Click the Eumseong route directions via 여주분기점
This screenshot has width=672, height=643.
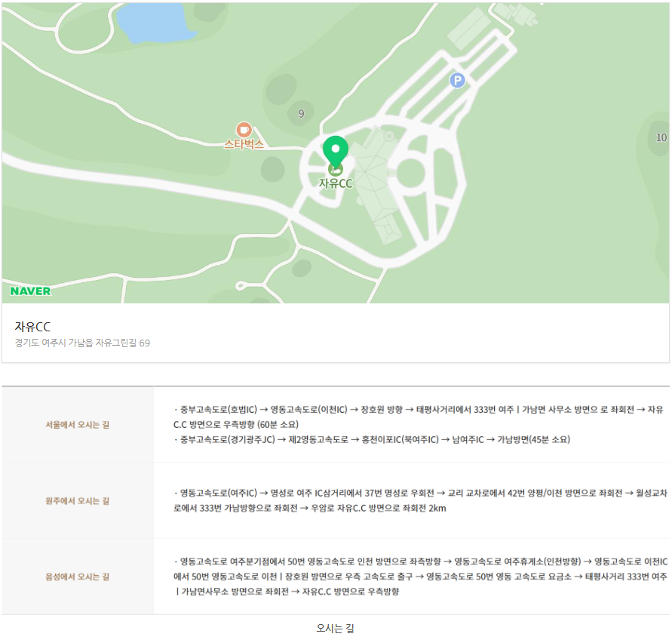(x=419, y=577)
